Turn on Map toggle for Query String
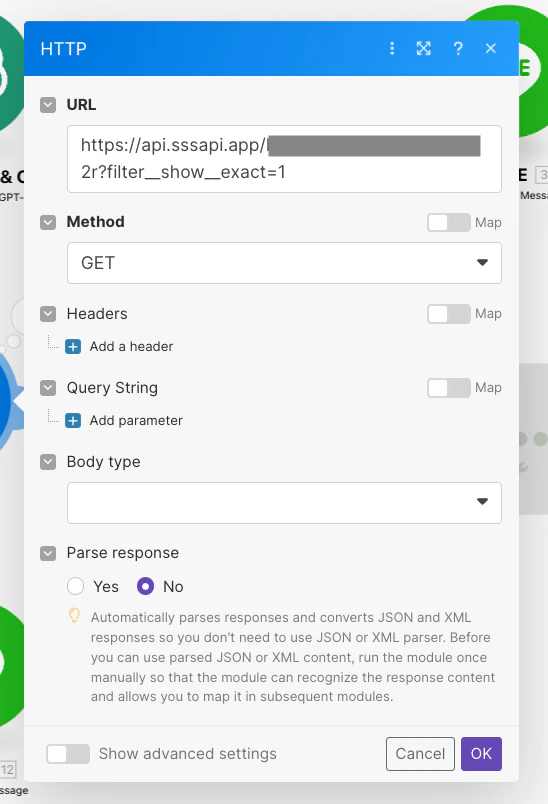The width and height of the screenshot is (548, 804). [449, 388]
